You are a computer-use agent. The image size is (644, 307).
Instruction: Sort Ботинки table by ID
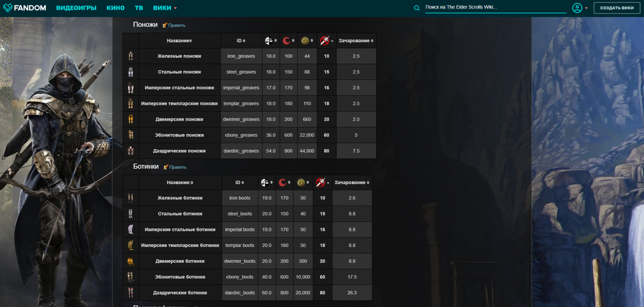(240, 183)
